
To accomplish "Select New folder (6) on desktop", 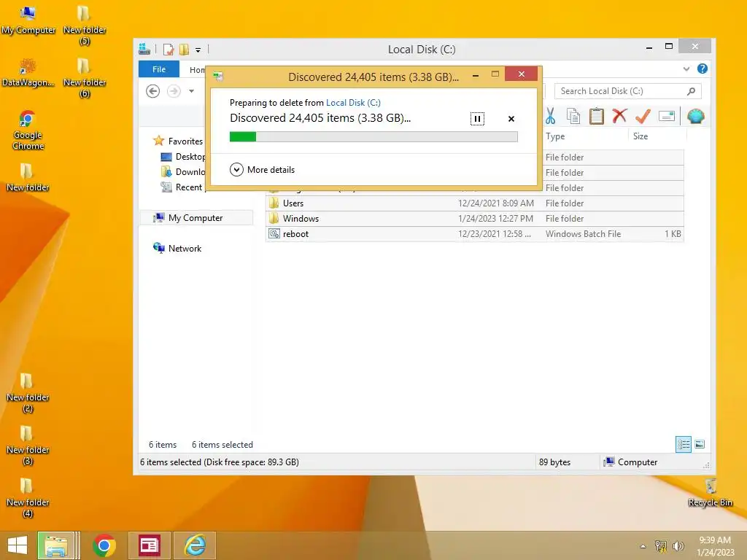I will pos(85,77).
